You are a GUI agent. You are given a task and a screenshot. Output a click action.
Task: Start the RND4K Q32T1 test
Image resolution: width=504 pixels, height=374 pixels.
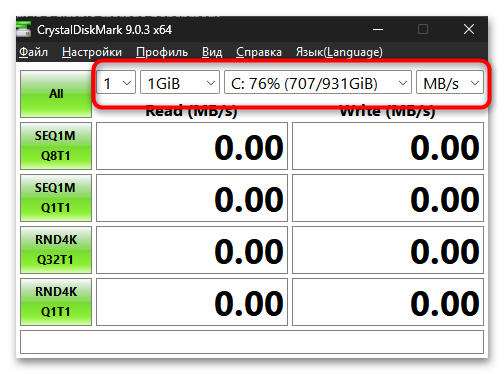coord(56,250)
